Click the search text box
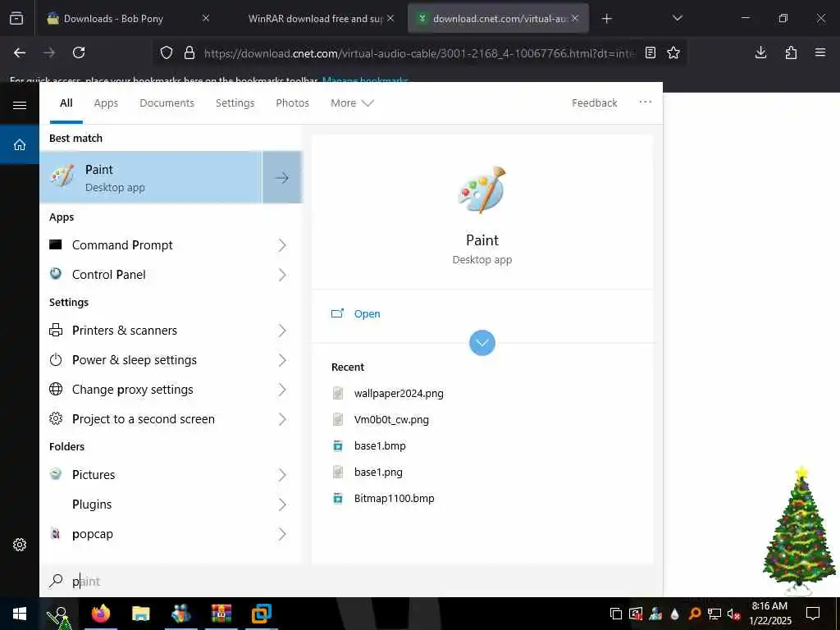 351,581
